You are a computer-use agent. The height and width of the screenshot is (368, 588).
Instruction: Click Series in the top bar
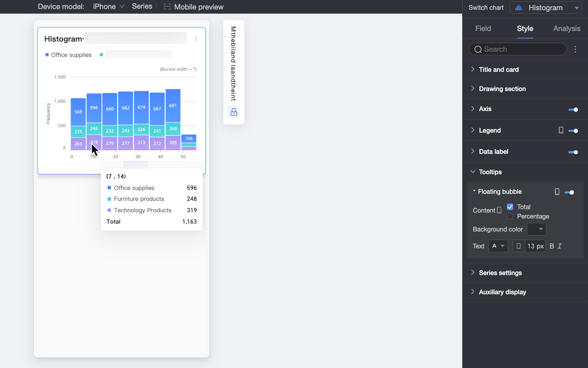(142, 6)
